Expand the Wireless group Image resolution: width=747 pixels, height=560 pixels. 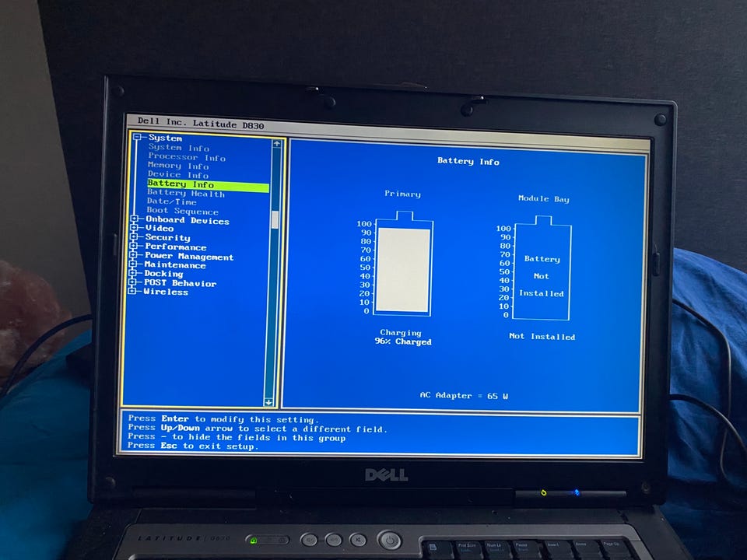(x=132, y=290)
